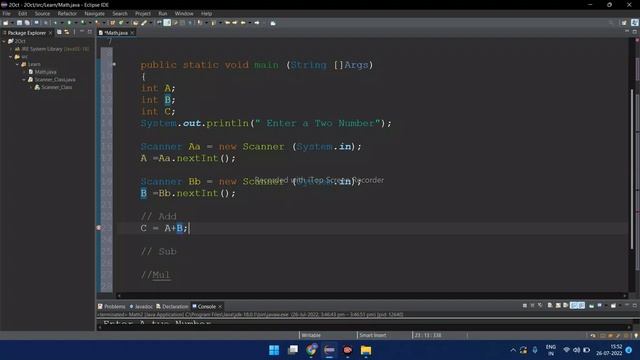Close the *Math.java editor tab
The height and width of the screenshot is (360, 640).
[x=132, y=33]
